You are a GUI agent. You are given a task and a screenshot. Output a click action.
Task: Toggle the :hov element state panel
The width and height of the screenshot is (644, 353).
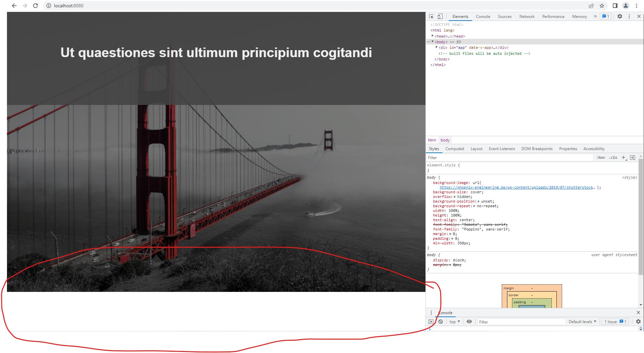tap(601, 158)
